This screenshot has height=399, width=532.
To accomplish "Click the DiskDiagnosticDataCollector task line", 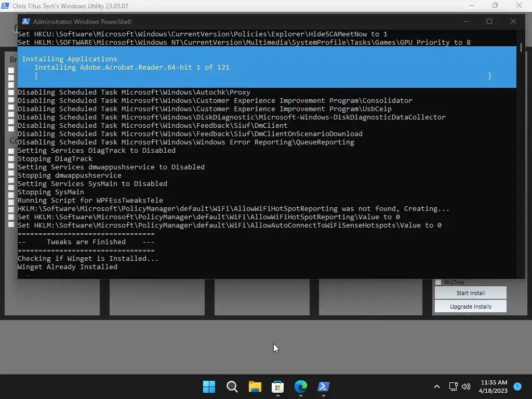I will point(232,117).
